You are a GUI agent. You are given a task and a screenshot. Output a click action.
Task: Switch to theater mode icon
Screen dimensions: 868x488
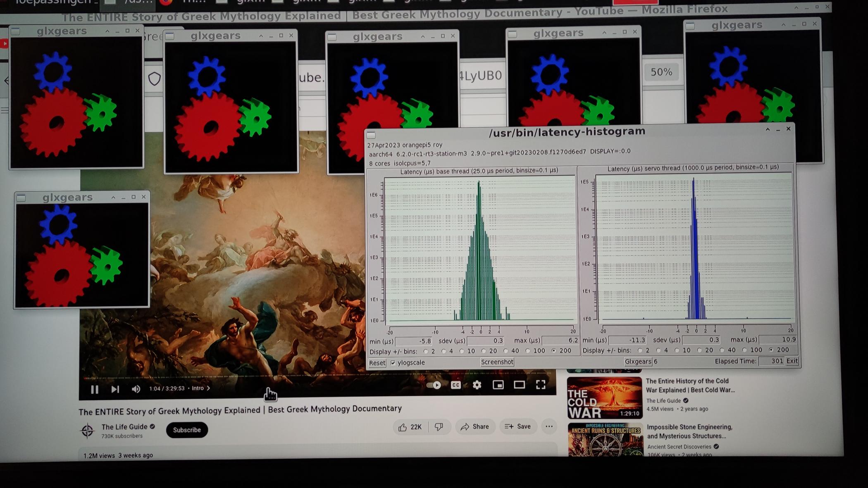tap(520, 385)
